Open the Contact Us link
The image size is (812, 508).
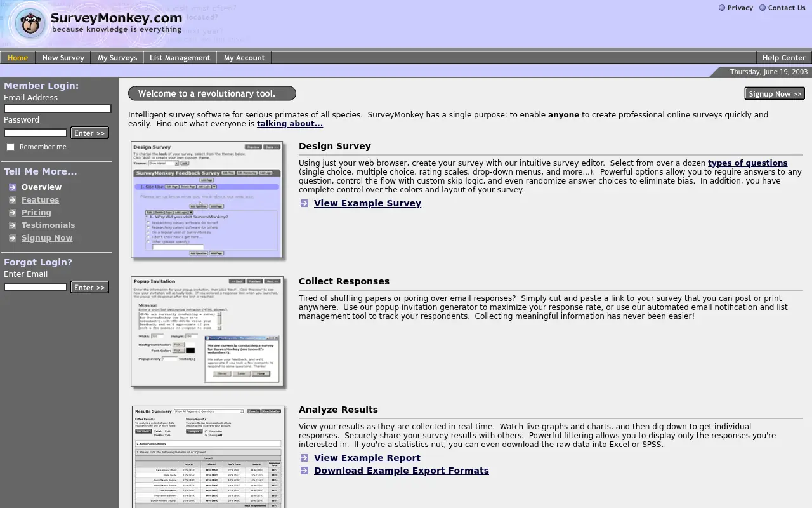787,8
